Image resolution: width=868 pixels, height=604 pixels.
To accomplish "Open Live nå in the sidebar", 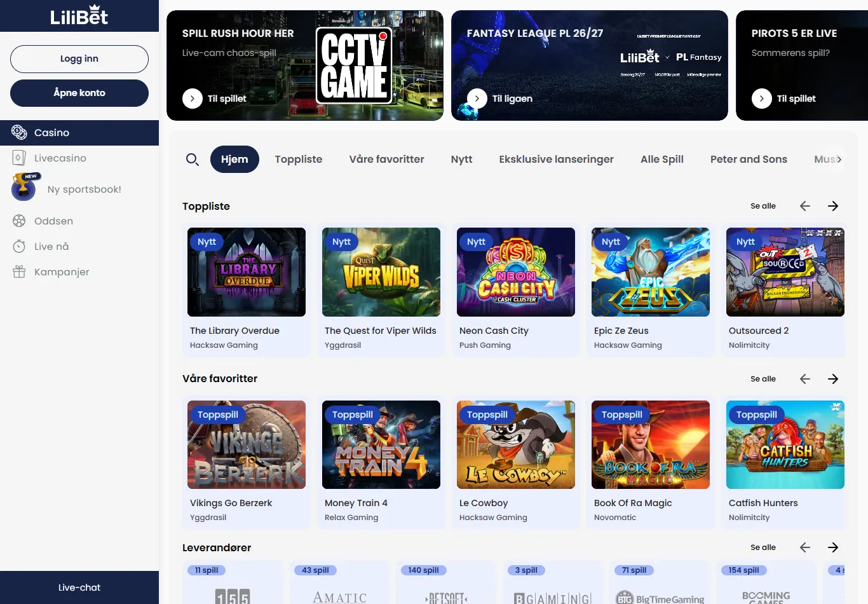I will click(79, 247).
